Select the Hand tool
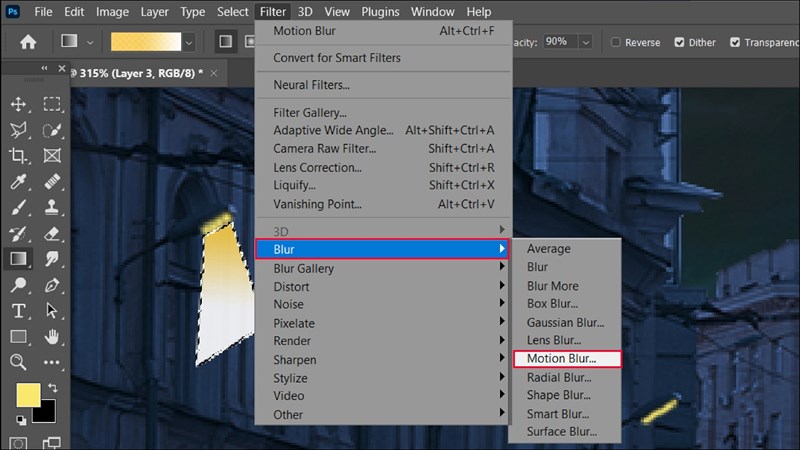This screenshot has height=450, width=800. click(52, 337)
